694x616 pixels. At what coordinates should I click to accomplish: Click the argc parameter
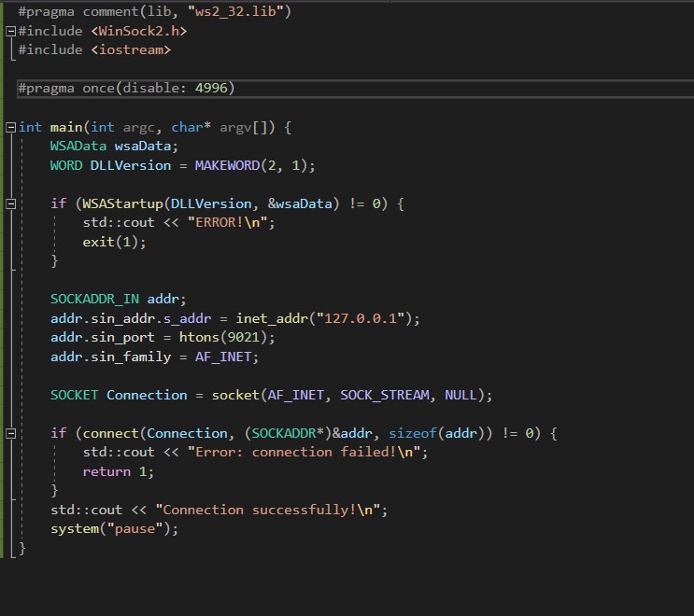click(x=138, y=127)
